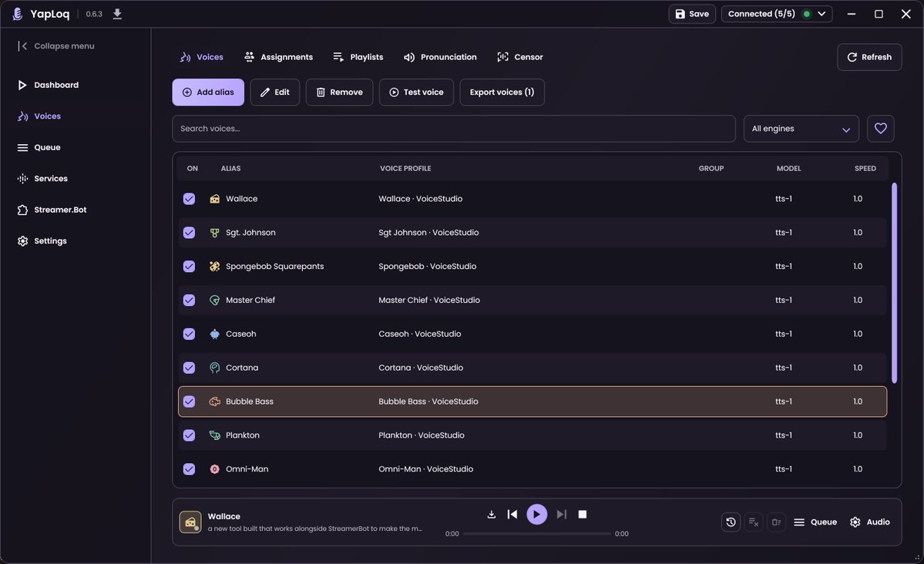Play the current Wallace message
The height and width of the screenshot is (564, 924).
coord(536,515)
